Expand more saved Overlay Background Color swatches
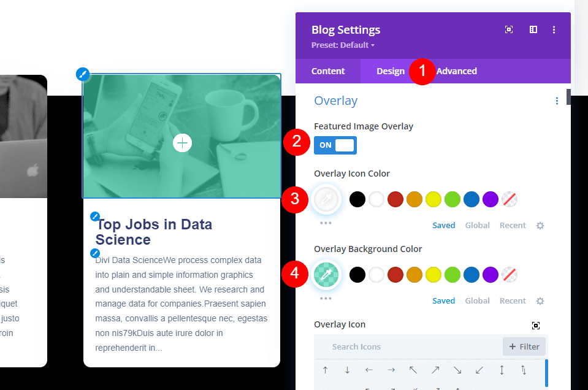588x390 pixels. pos(326,298)
